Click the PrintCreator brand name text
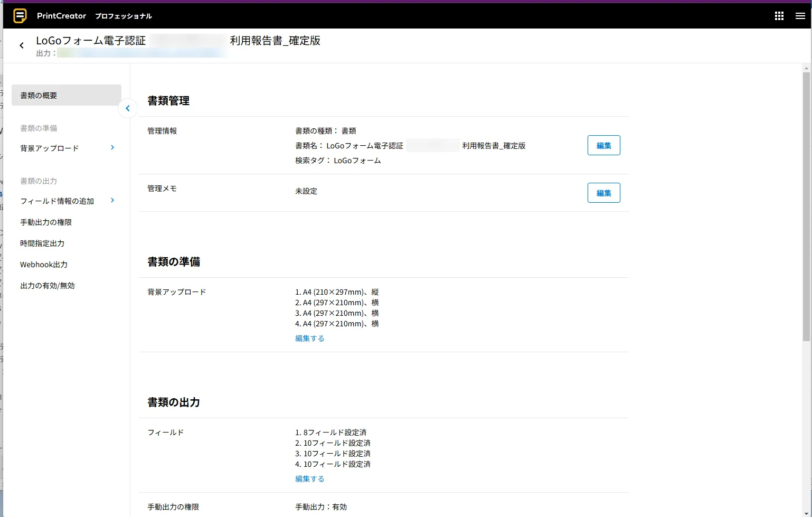The image size is (812, 517). click(x=61, y=16)
